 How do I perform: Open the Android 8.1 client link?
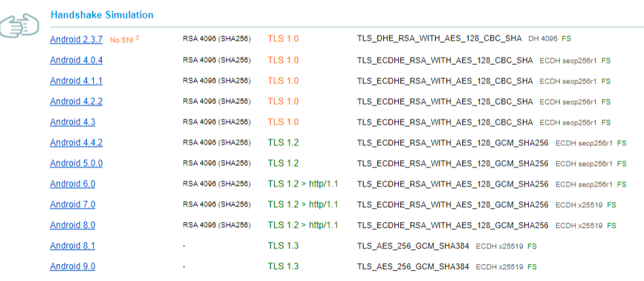click(72, 246)
